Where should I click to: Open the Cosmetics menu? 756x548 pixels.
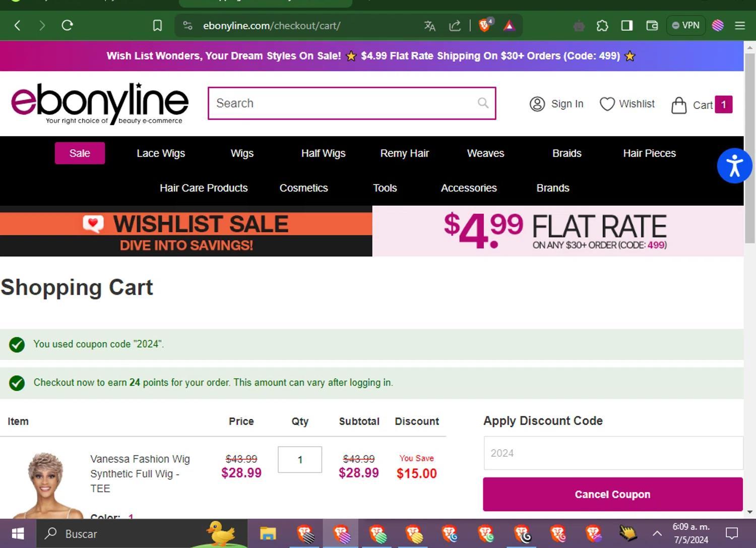click(x=303, y=188)
